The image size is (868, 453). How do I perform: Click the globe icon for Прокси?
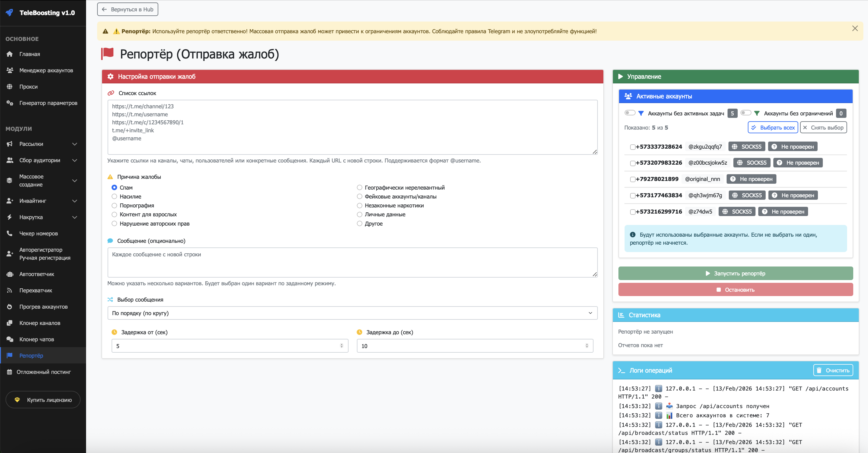pyautogui.click(x=10, y=87)
